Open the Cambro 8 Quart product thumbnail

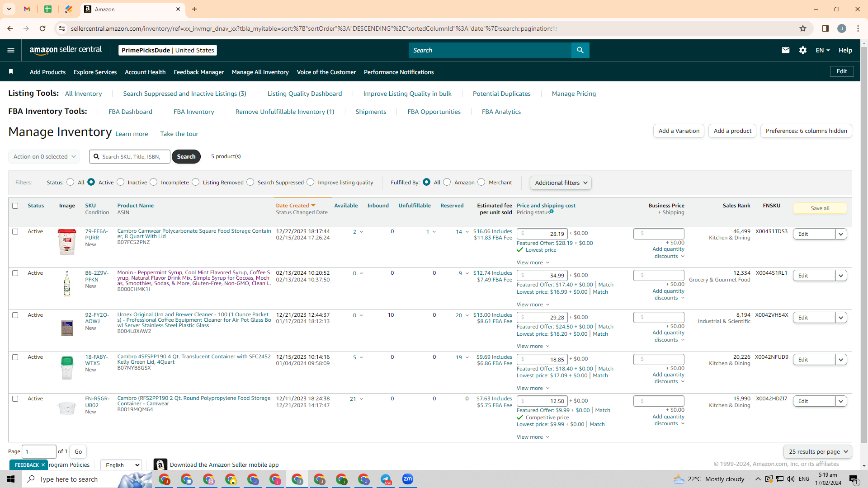coord(67,241)
